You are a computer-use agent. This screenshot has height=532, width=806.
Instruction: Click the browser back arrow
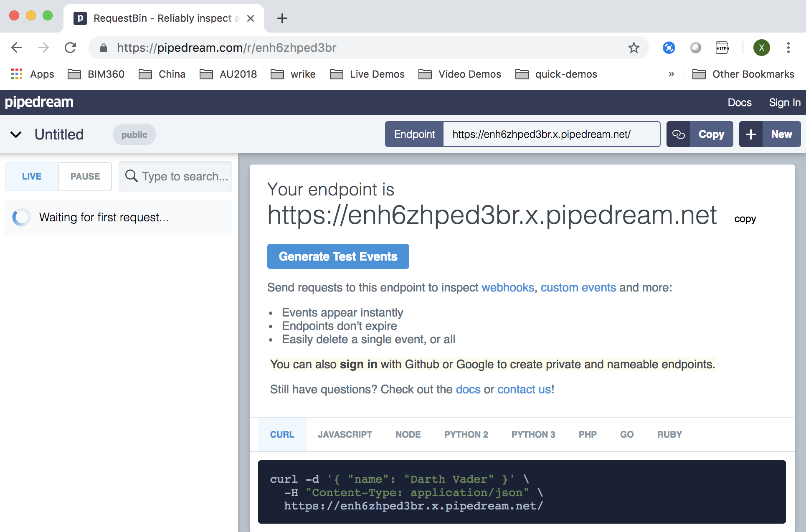[17, 48]
